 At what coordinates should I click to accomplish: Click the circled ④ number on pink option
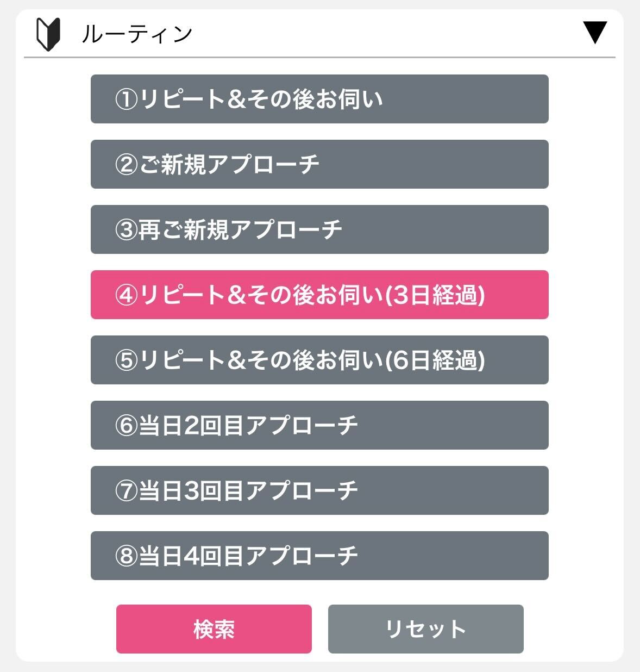126,295
